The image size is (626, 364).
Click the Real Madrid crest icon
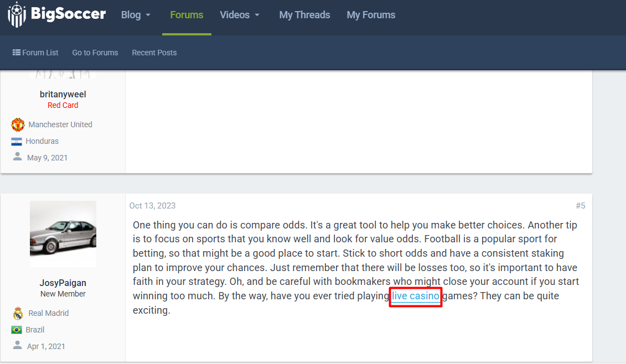[x=18, y=313]
